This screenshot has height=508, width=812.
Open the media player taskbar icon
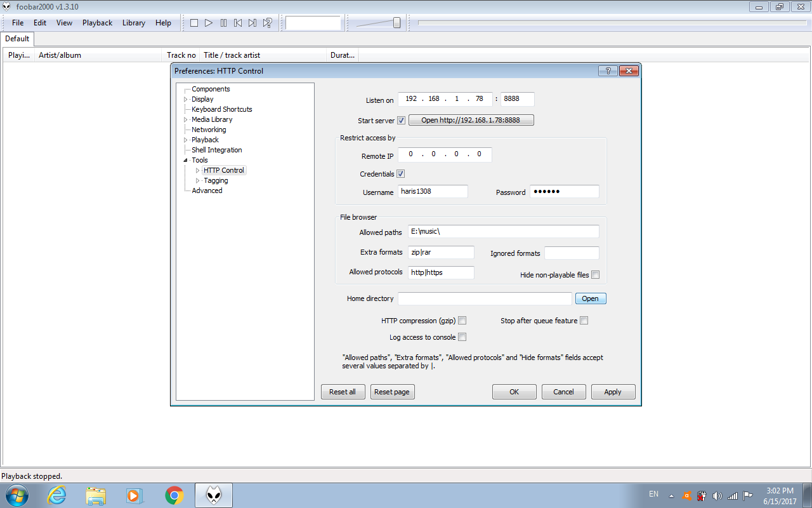click(x=134, y=495)
